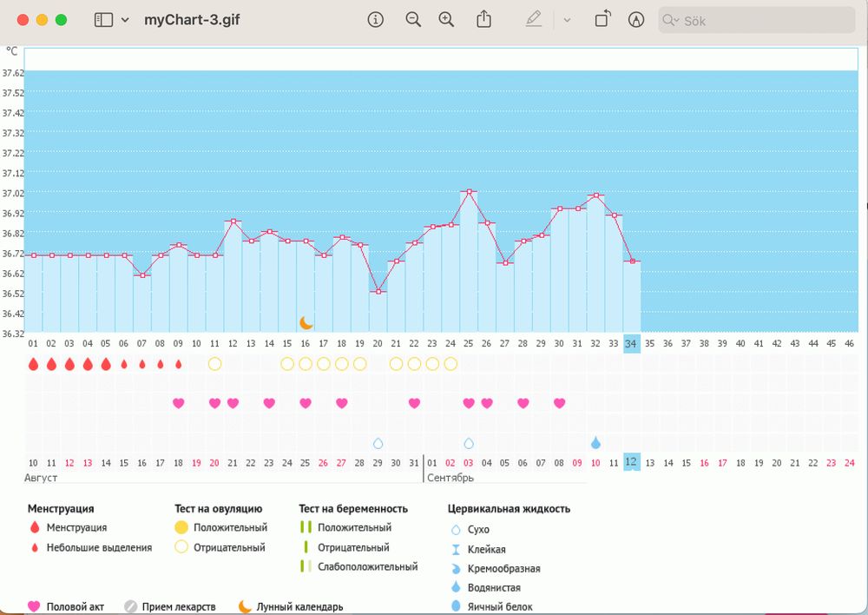The image size is (868, 615).
Task: Click the watery fluid drop on day 32
Action: click(595, 443)
